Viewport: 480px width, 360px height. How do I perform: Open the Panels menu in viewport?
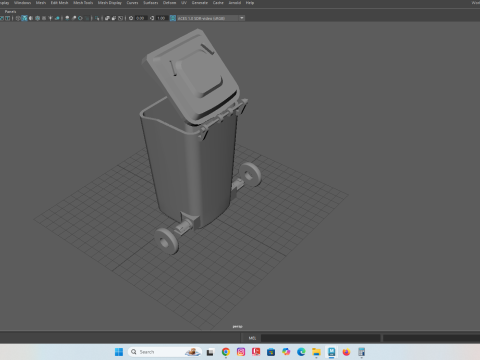click(10, 11)
